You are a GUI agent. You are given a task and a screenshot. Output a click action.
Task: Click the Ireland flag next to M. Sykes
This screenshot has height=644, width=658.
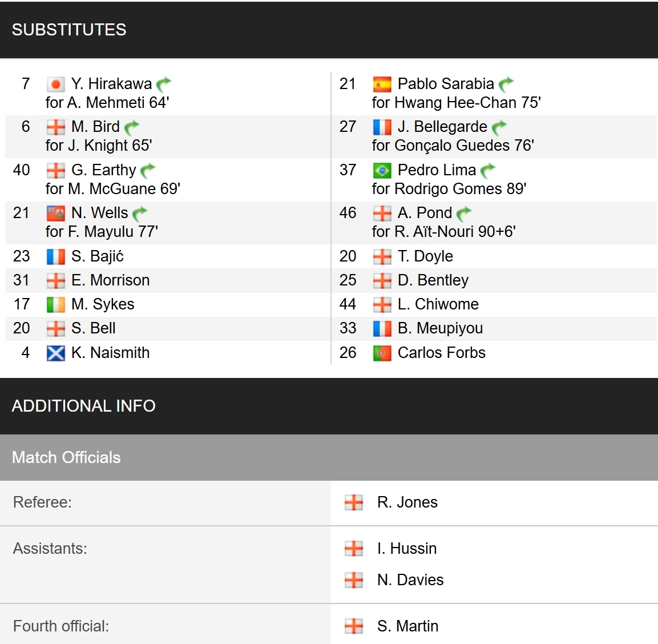tap(55, 305)
